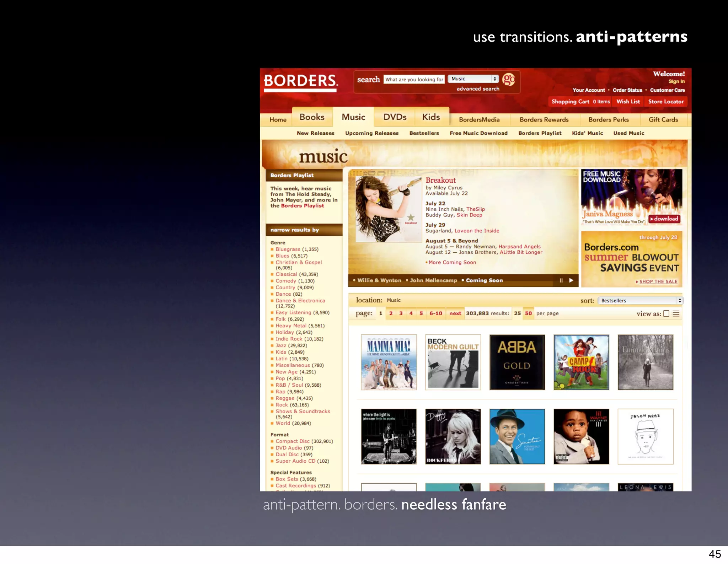The height and width of the screenshot is (564, 728).
Task: Select the Music tab
Action: [353, 117]
